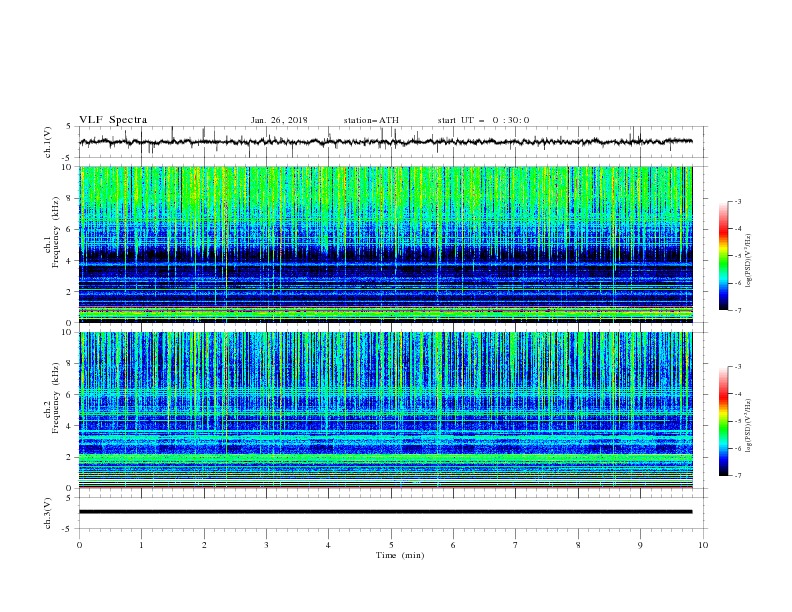Click time axis tick label "9"
792x612 pixels.
click(640, 545)
